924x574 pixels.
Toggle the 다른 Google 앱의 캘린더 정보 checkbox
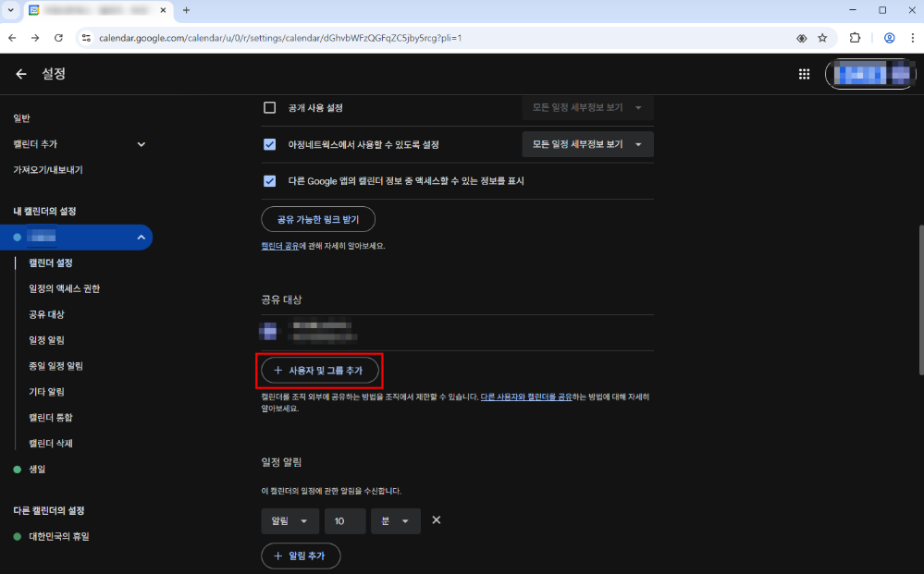pos(270,181)
